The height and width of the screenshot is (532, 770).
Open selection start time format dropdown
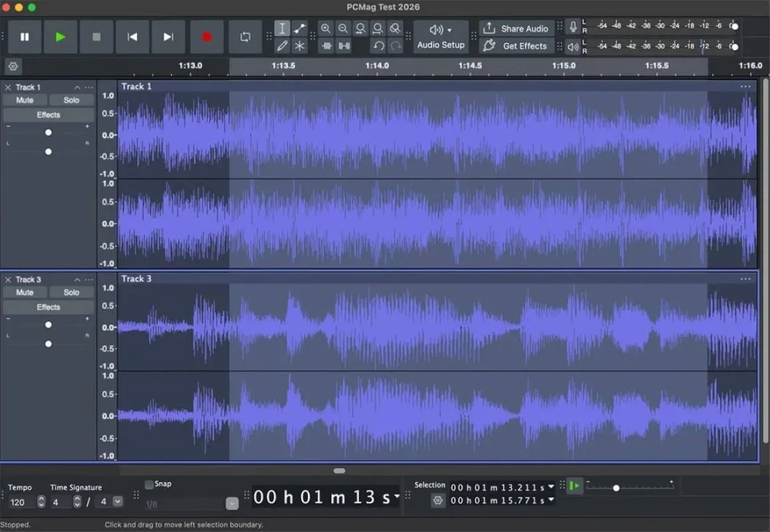pyautogui.click(x=551, y=487)
